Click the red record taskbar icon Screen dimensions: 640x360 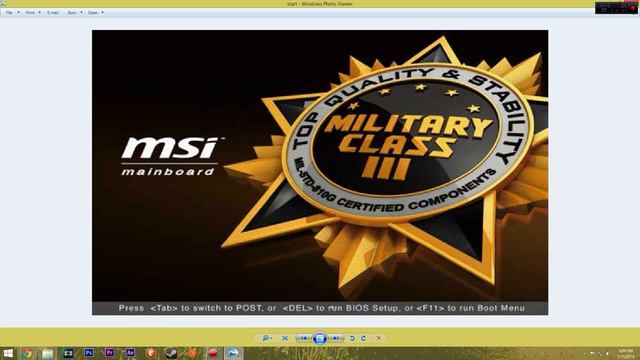[212, 353]
